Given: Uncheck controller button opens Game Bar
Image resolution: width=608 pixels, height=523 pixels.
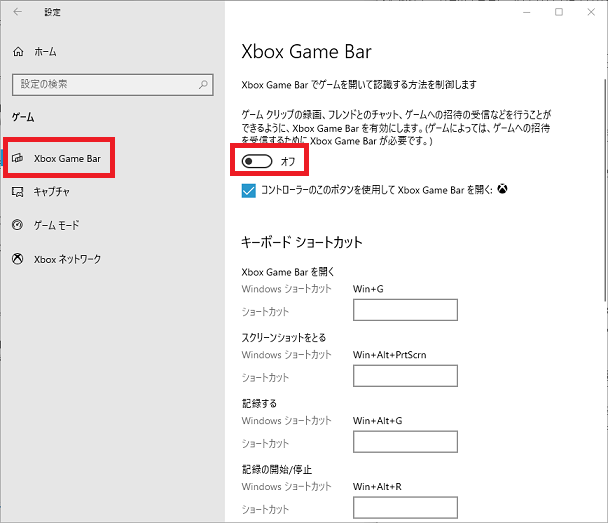Looking at the screenshot, I should (249, 191).
